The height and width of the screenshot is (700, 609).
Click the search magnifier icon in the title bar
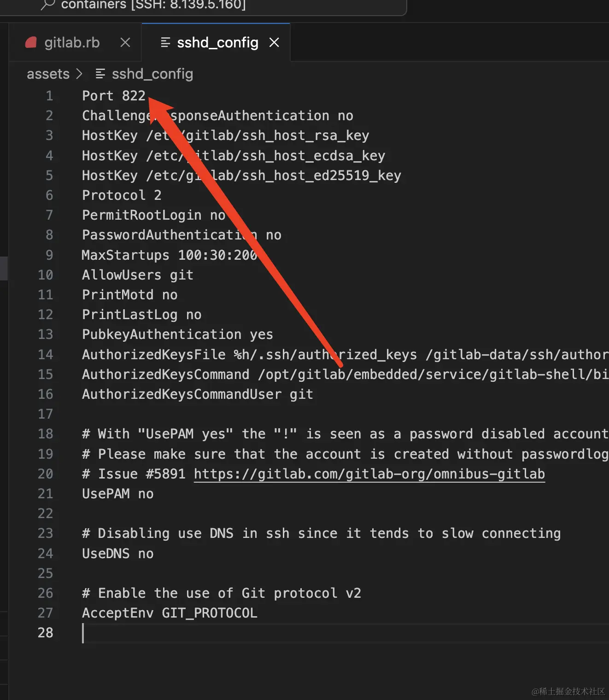[47, 5]
